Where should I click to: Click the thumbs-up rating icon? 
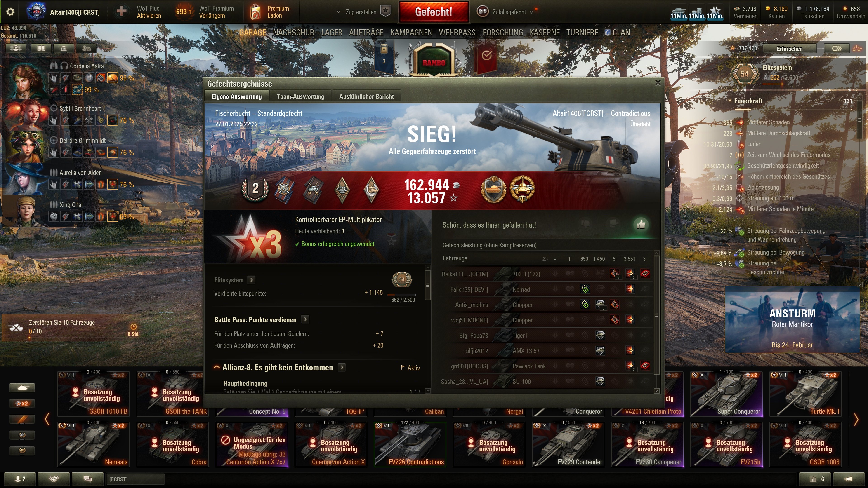click(x=641, y=224)
